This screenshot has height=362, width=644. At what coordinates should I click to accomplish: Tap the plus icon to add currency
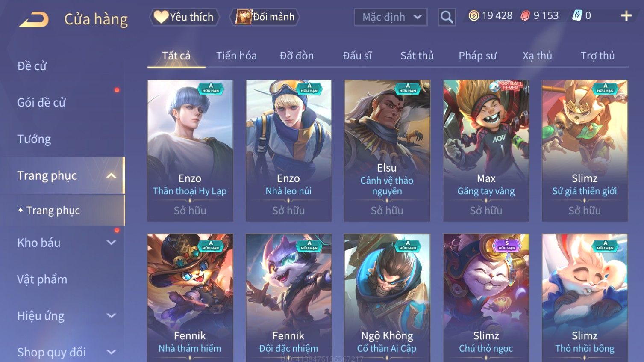pos(626,16)
